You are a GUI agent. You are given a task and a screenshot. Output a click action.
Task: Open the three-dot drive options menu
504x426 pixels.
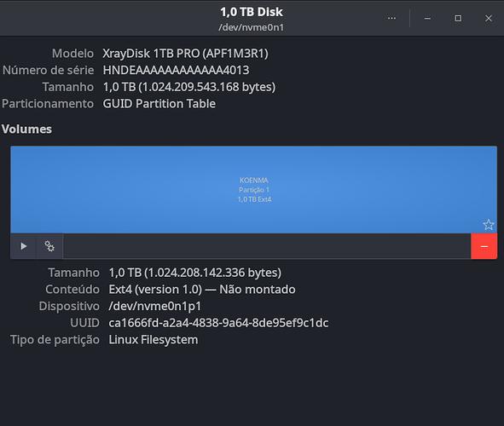coord(391,18)
